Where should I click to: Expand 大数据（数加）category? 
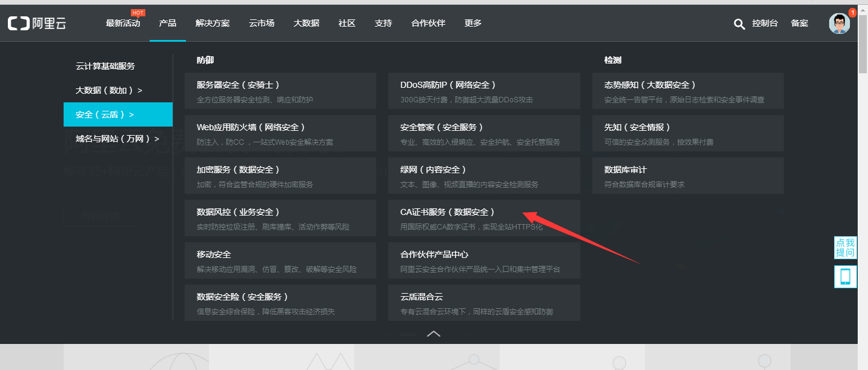pos(118,90)
